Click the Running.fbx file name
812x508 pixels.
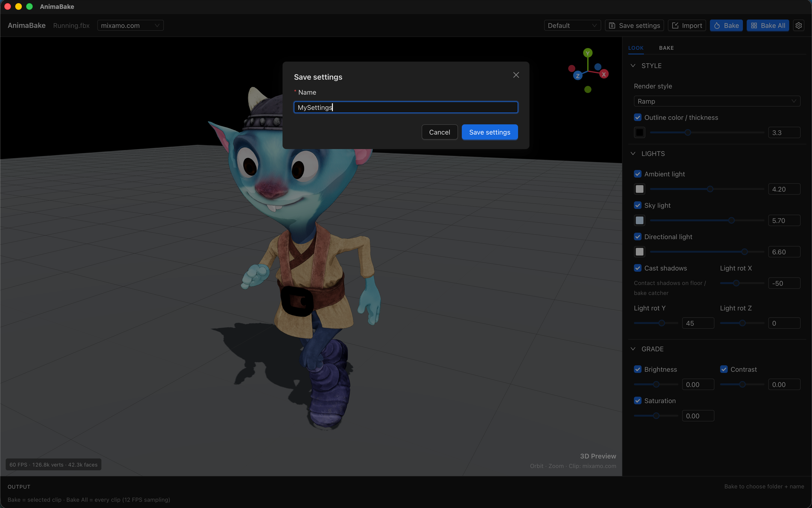coord(71,25)
